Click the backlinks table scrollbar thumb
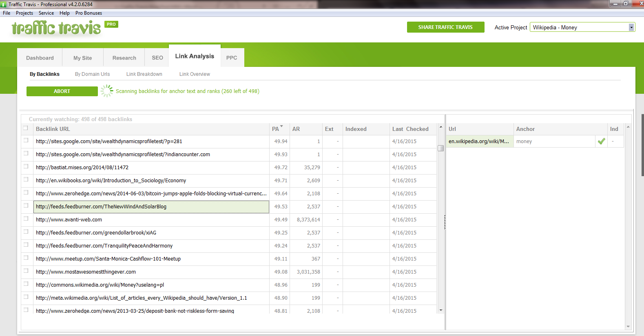 440,148
